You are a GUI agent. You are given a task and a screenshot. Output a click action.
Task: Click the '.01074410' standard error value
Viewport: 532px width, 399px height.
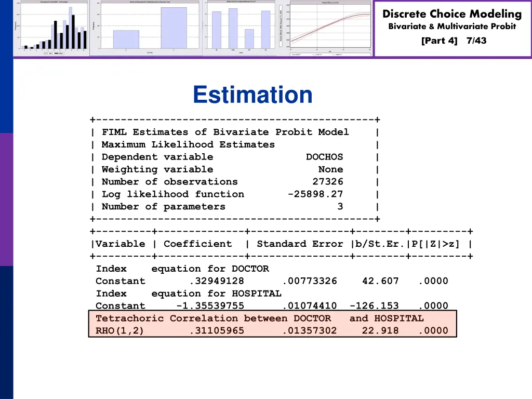click(x=310, y=305)
